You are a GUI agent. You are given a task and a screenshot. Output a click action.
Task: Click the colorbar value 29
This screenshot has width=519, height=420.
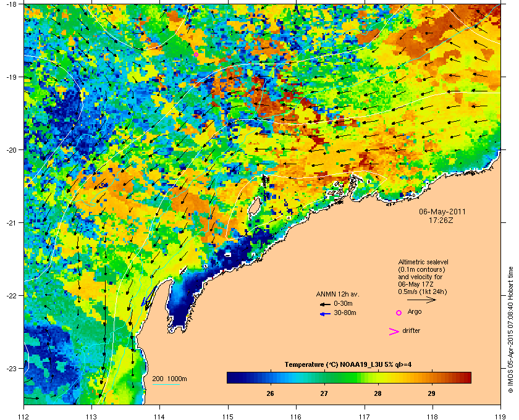[431, 393]
